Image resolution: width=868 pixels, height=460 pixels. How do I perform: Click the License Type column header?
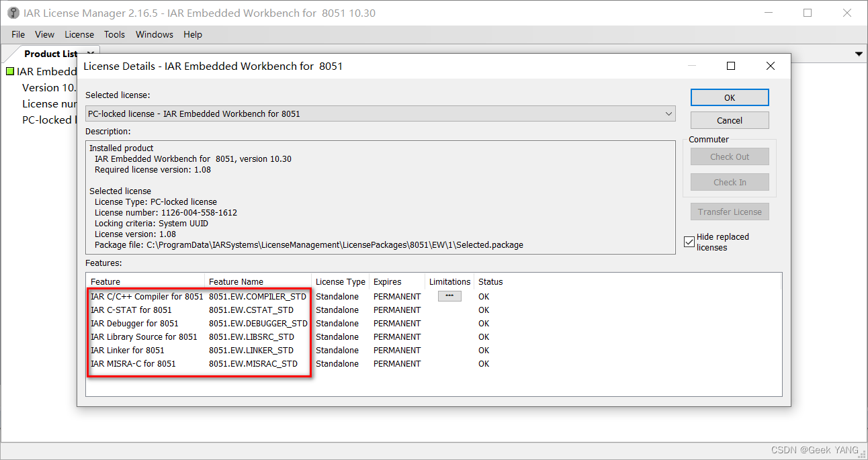341,281
